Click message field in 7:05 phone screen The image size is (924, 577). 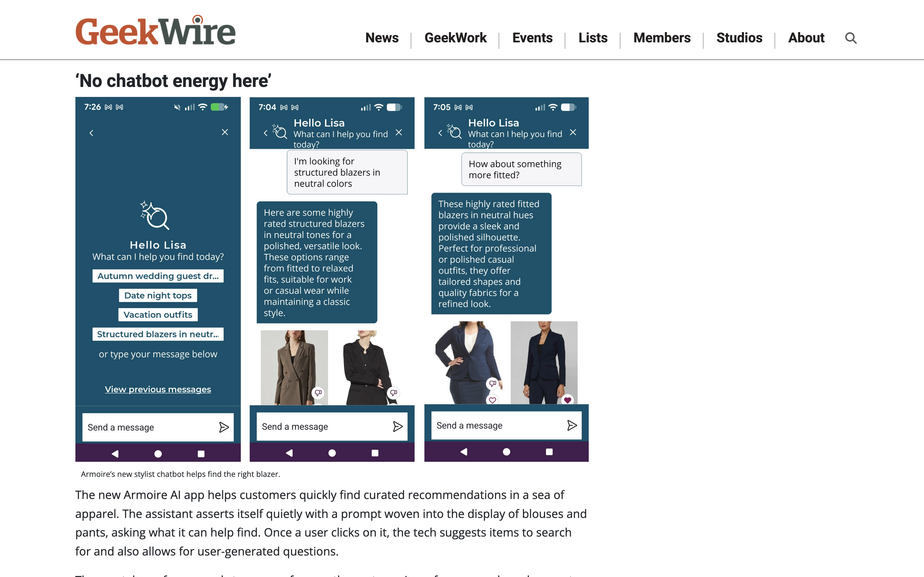point(506,425)
